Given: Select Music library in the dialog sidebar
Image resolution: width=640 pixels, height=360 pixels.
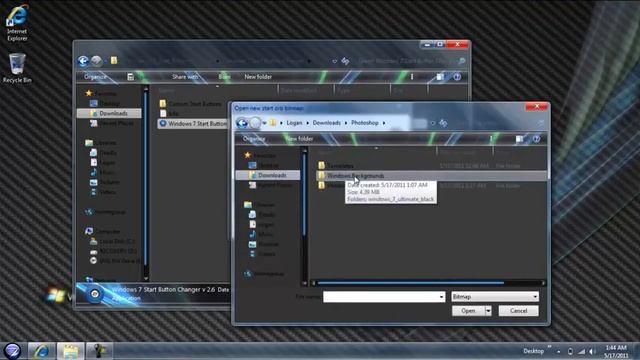Looking at the screenshot, I should tap(260, 234).
